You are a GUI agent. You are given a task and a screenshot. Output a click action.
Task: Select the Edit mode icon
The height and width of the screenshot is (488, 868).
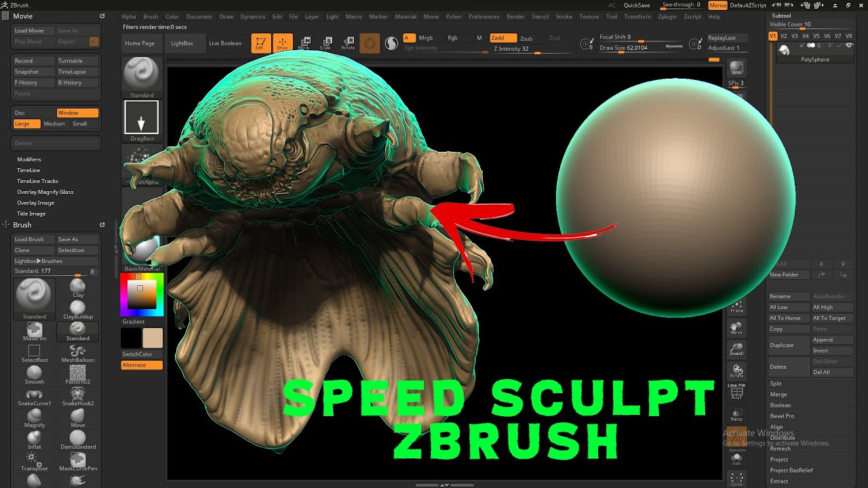(260, 43)
